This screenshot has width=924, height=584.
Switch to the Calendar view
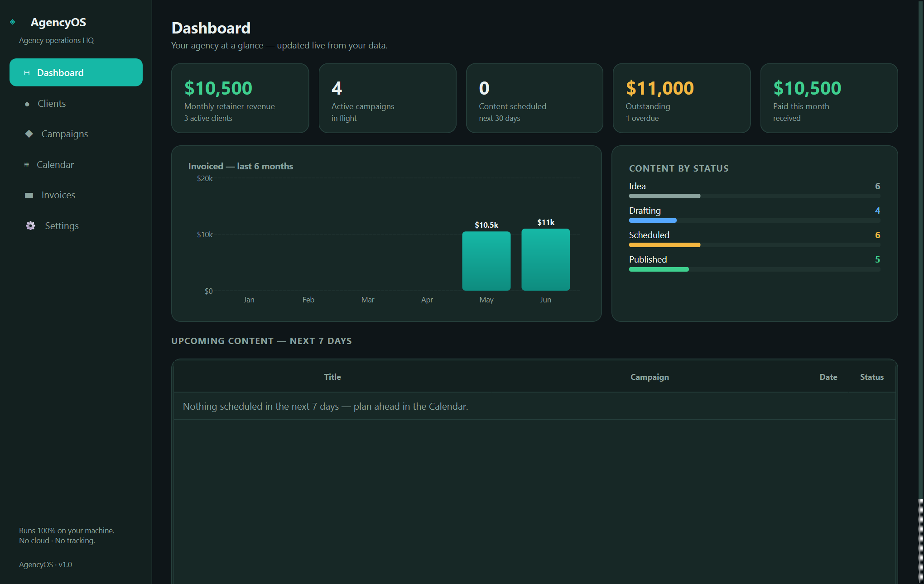click(76, 165)
